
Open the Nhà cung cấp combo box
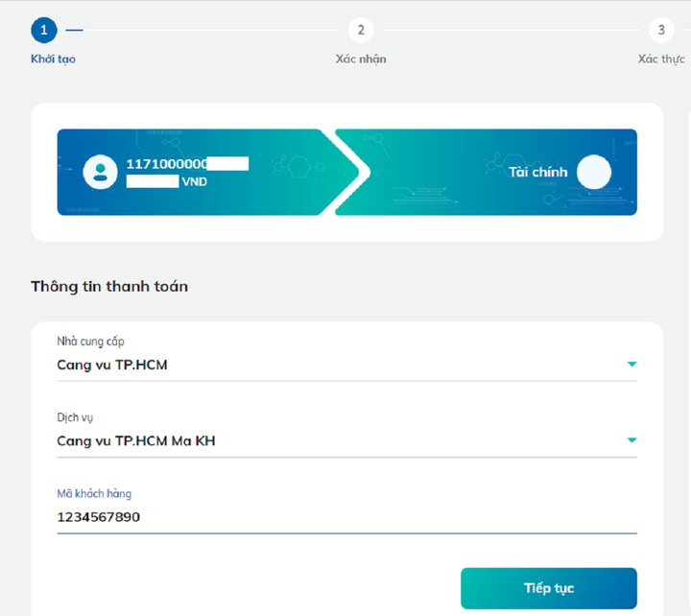click(336, 365)
